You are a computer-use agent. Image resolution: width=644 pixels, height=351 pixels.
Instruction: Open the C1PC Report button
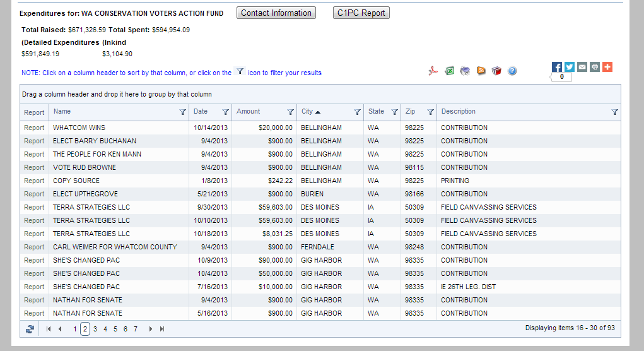point(361,13)
